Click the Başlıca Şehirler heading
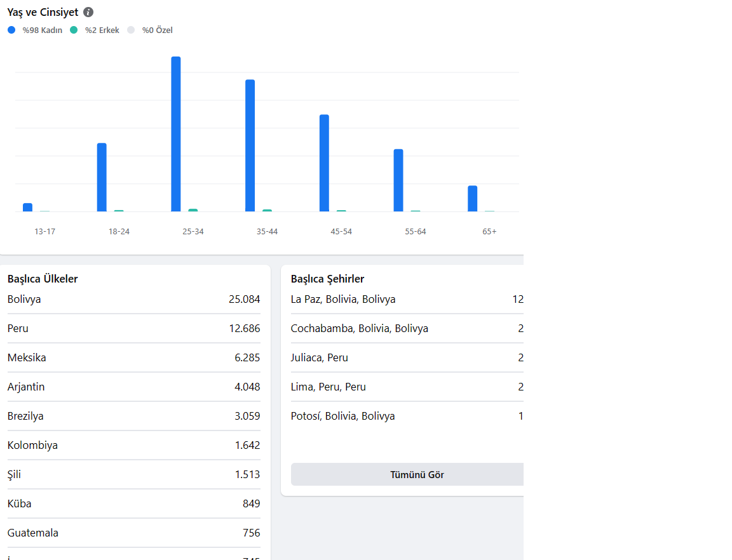This screenshot has height=560, width=732. point(327,279)
